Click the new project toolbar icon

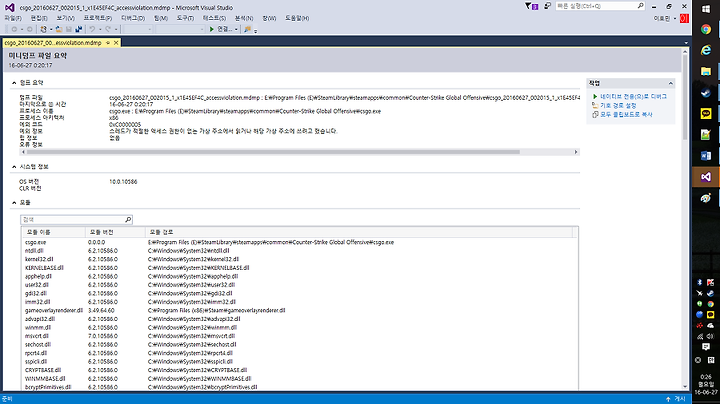43,29
